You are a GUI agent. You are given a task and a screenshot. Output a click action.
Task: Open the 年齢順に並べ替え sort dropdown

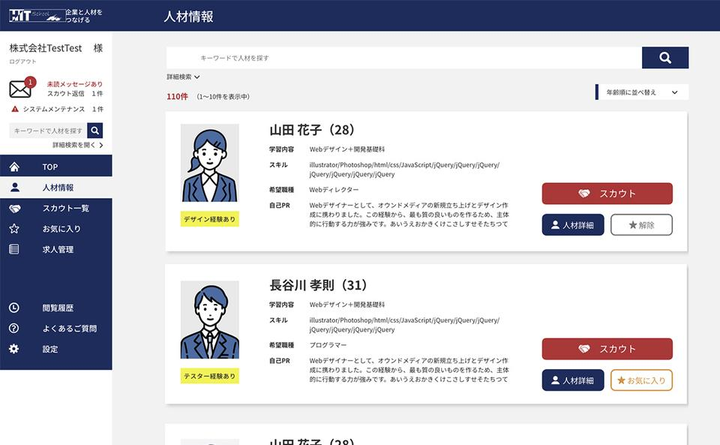click(642, 92)
